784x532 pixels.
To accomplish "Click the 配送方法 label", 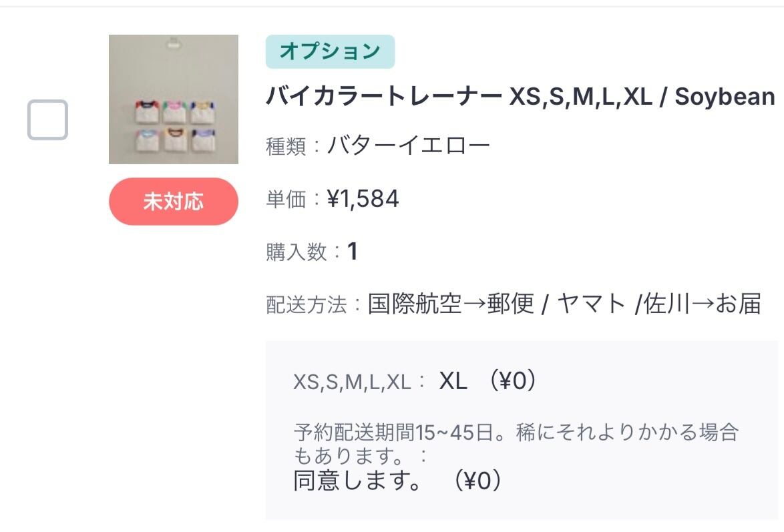I will (307, 305).
